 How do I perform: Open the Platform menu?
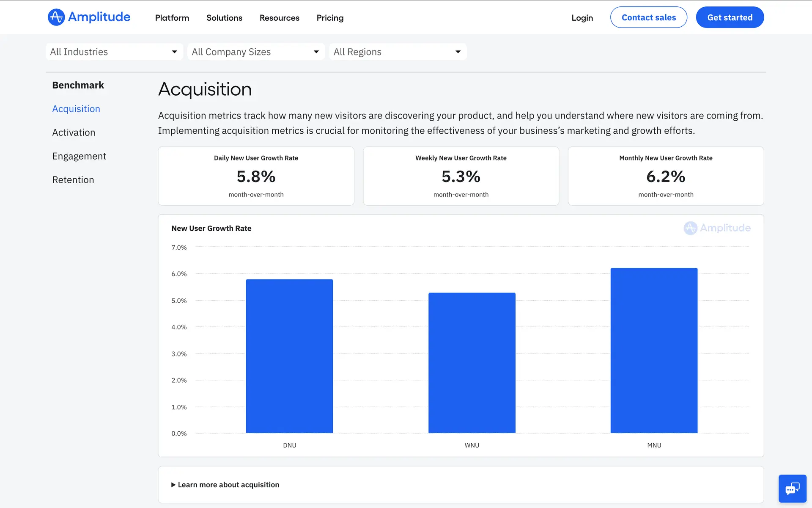172,18
